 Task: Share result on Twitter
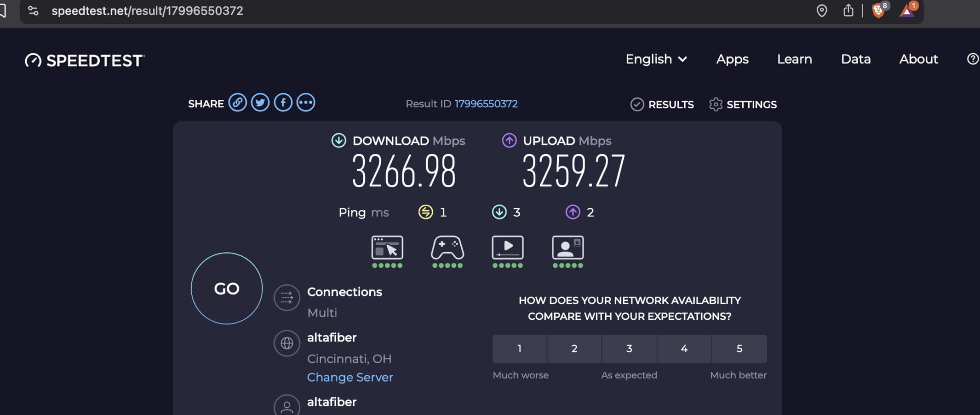click(x=260, y=102)
